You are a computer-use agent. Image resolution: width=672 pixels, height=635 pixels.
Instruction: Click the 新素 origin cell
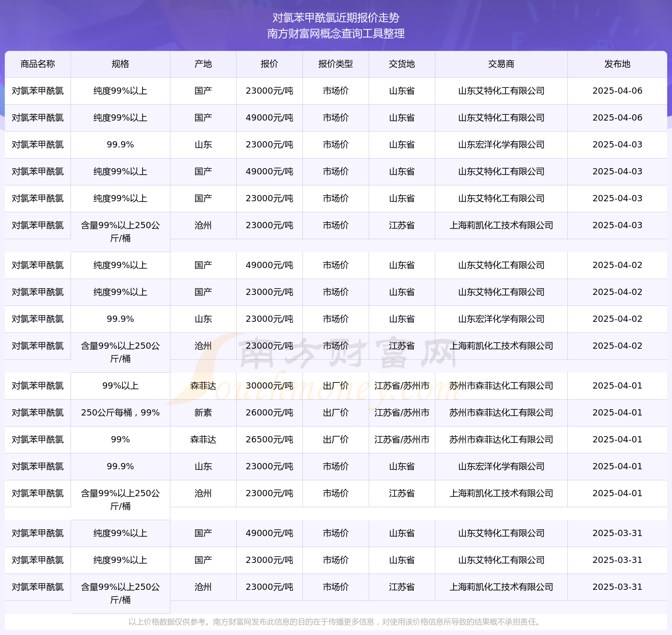203,413
